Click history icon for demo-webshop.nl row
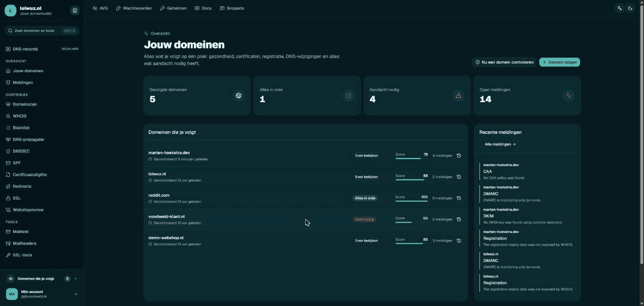The height and width of the screenshot is (306, 644). point(459,241)
